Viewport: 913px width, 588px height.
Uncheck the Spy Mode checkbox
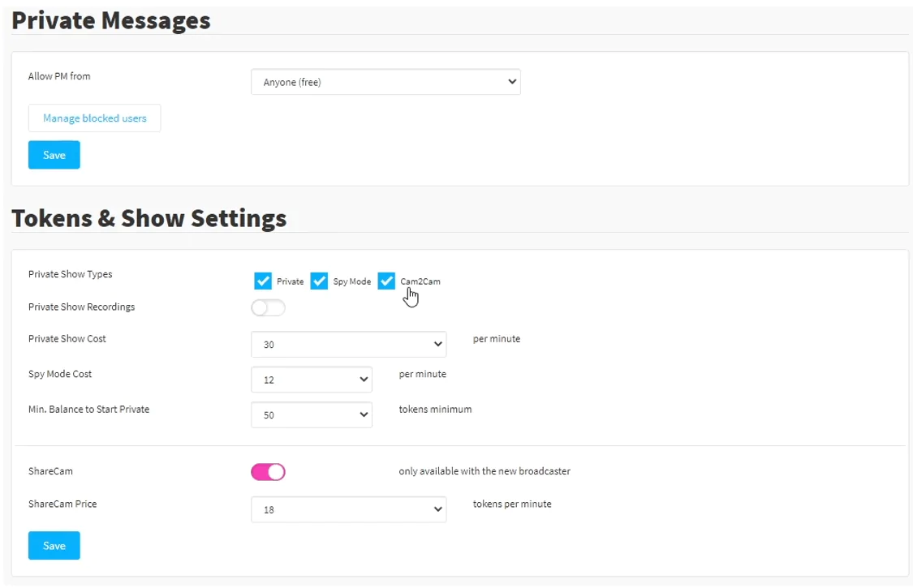tap(319, 281)
